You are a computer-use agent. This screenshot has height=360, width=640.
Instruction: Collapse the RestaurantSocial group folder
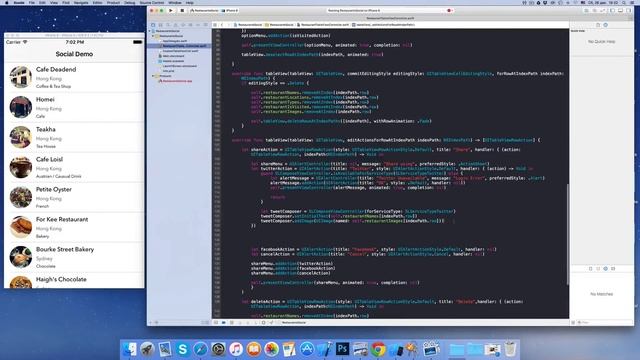pos(153,36)
